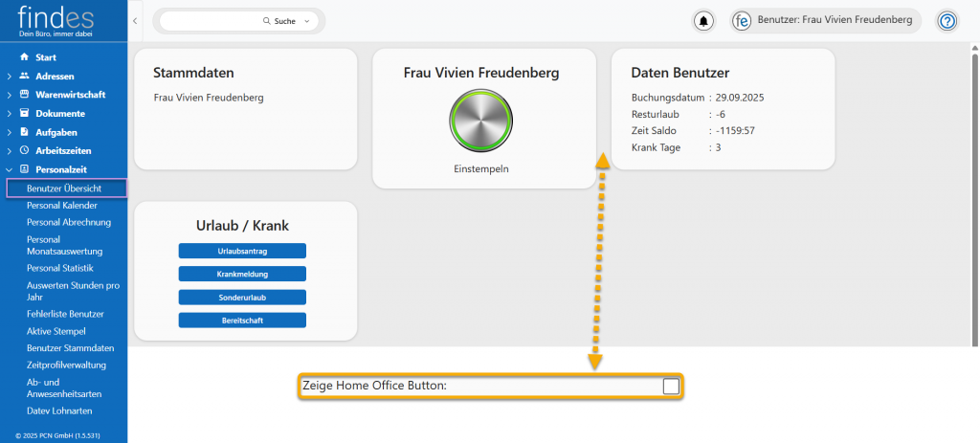Open the Suche dropdown arrow
The height and width of the screenshot is (443, 980).
307,21
